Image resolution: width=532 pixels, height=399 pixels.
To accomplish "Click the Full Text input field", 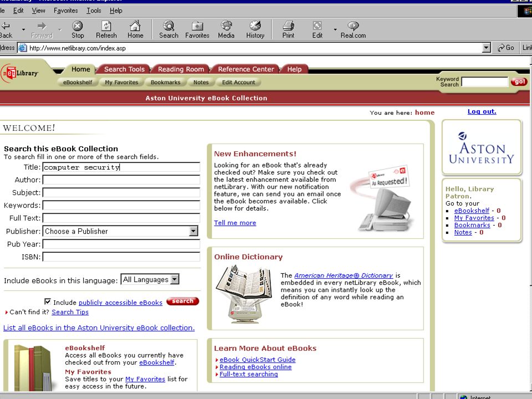I will pyautogui.click(x=121, y=218).
